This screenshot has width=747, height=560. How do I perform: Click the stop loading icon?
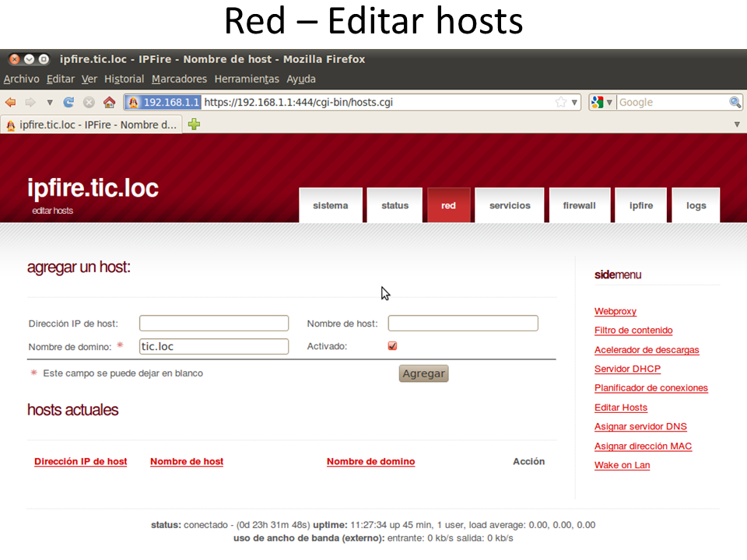tap(89, 103)
